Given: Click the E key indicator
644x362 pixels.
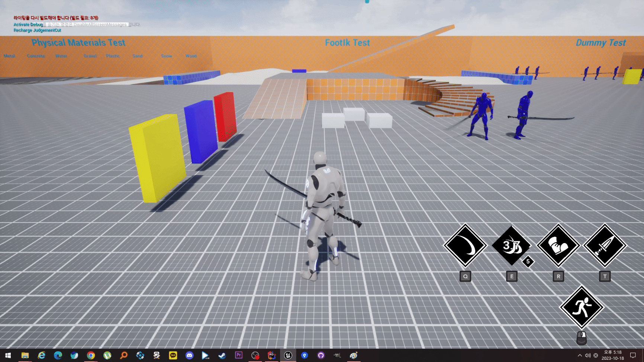Looking at the screenshot, I should pyautogui.click(x=512, y=277).
